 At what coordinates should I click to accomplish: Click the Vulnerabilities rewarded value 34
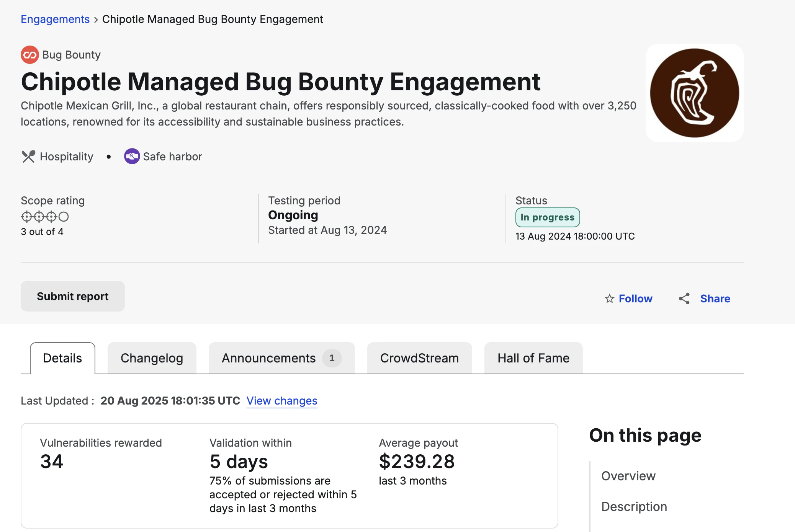pos(51,461)
